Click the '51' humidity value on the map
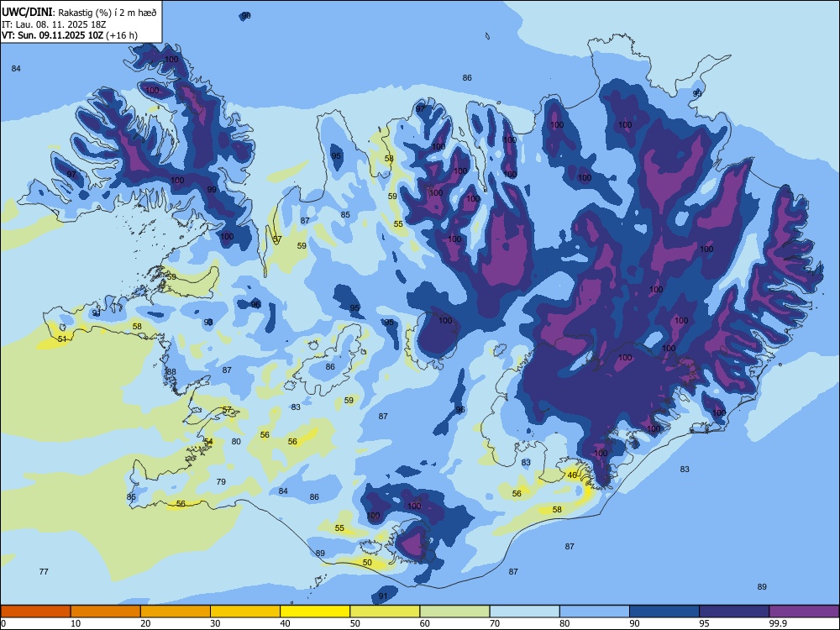This screenshot has height=630, width=840. pos(62,339)
